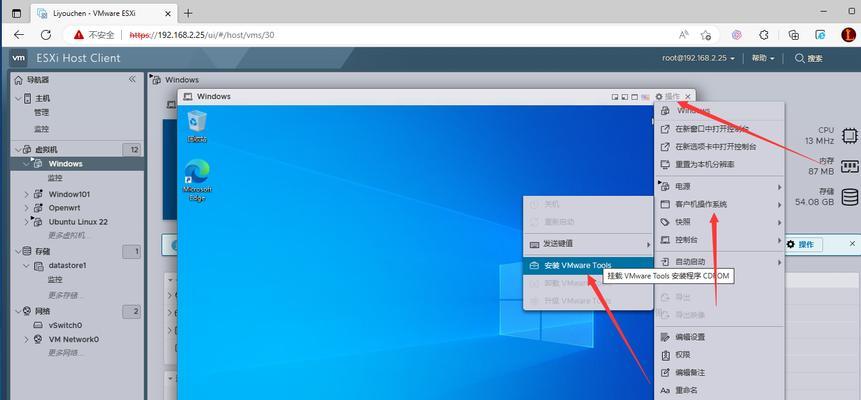Open the Collections icon in browser toolbar
This screenshot has height=400, width=861.
[x=793, y=35]
